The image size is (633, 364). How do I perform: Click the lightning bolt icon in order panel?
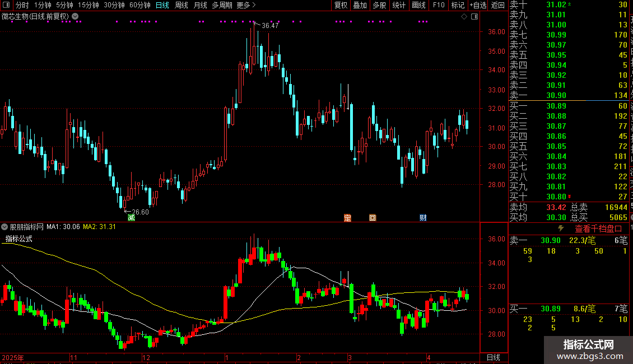point(561,228)
